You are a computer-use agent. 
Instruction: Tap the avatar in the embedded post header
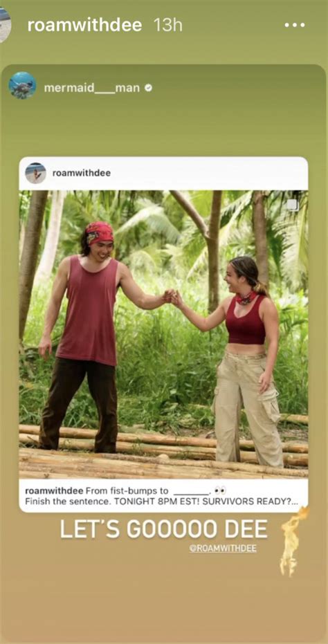pyautogui.click(x=36, y=173)
